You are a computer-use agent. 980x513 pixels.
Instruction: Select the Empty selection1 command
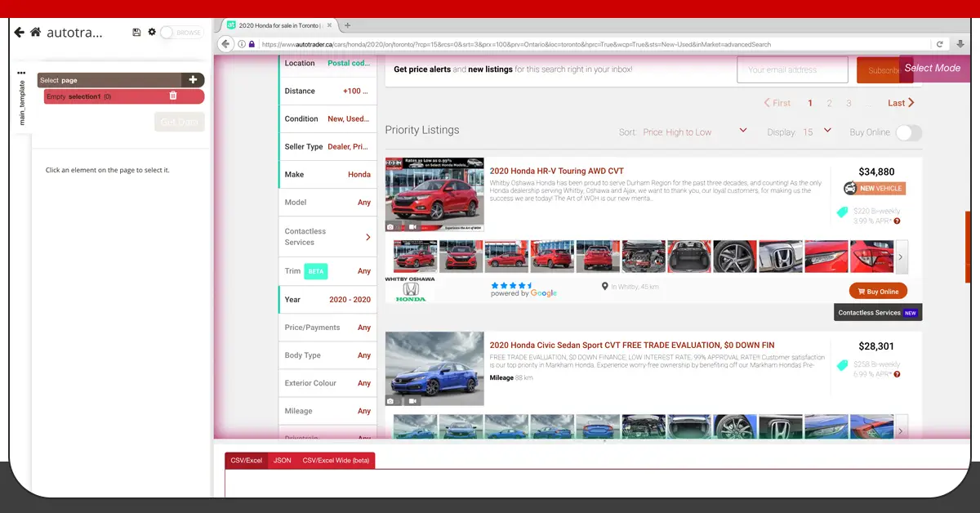[122, 96]
